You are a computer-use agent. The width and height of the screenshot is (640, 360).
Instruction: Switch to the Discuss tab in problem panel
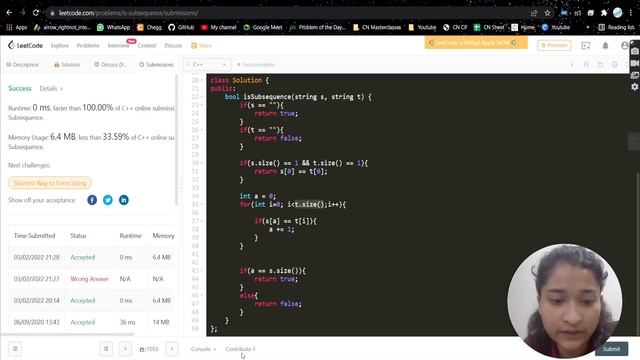coord(110,64)
